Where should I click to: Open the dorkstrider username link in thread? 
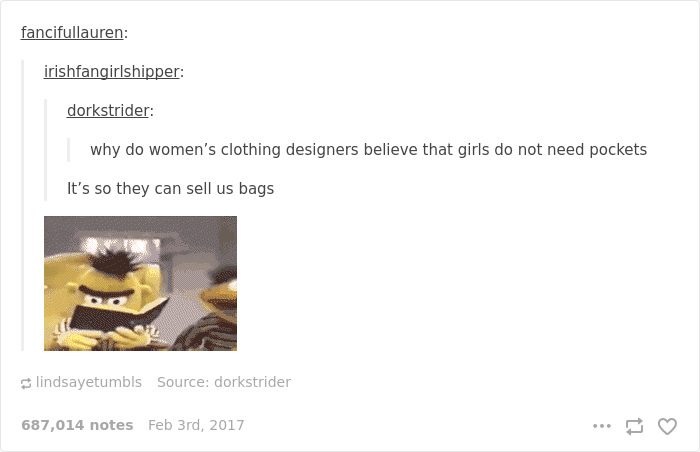[108, 110]
